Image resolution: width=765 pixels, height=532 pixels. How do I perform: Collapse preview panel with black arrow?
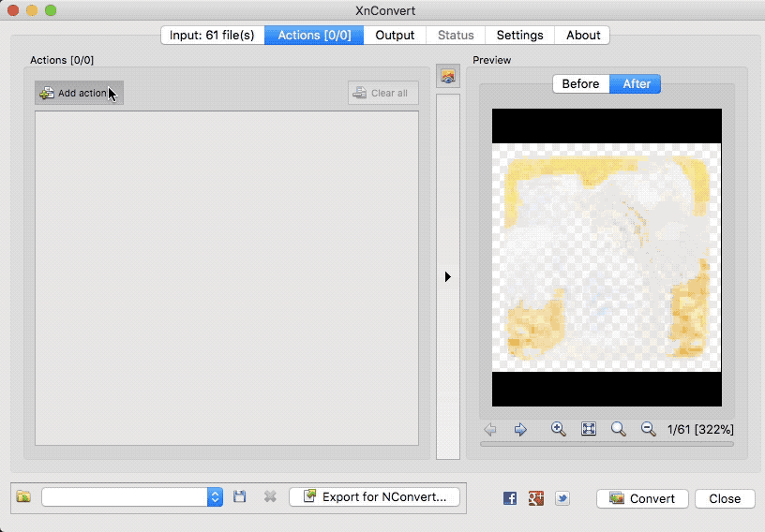(x=448, y=277)
